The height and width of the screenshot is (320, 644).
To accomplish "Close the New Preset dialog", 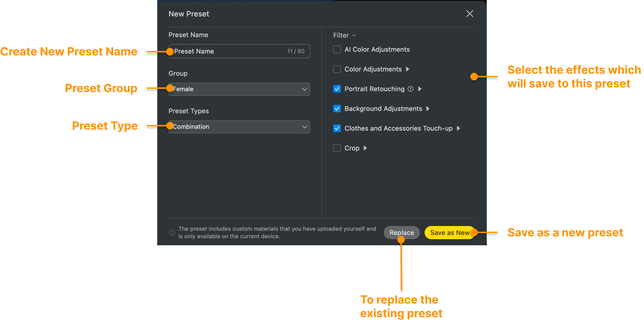I will click(470, 14).
